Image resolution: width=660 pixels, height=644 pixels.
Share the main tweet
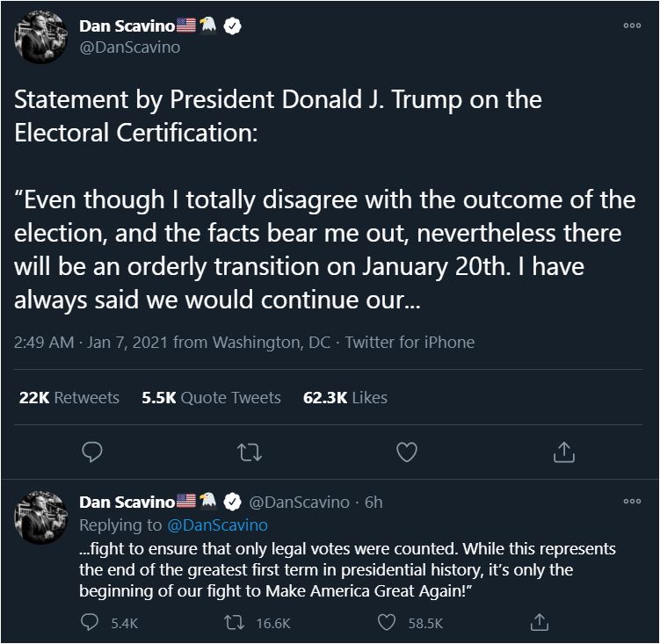563,452
